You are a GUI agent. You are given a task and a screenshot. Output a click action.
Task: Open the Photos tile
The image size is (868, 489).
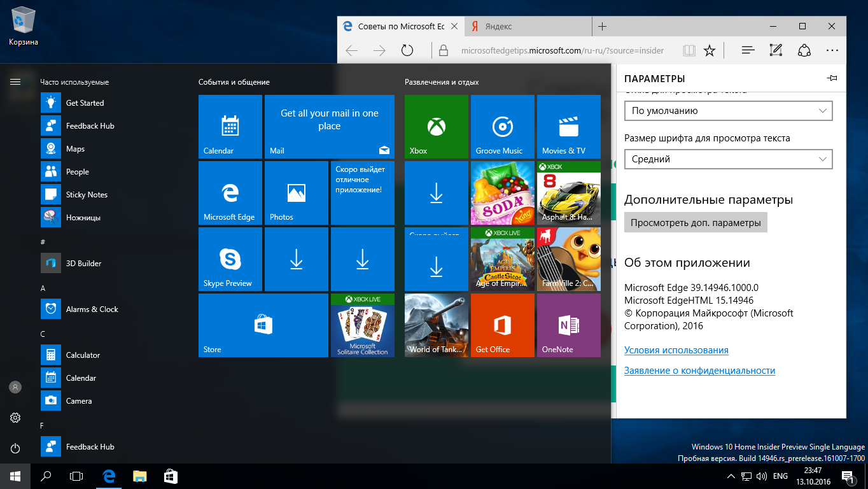click(x=297, y=193)
